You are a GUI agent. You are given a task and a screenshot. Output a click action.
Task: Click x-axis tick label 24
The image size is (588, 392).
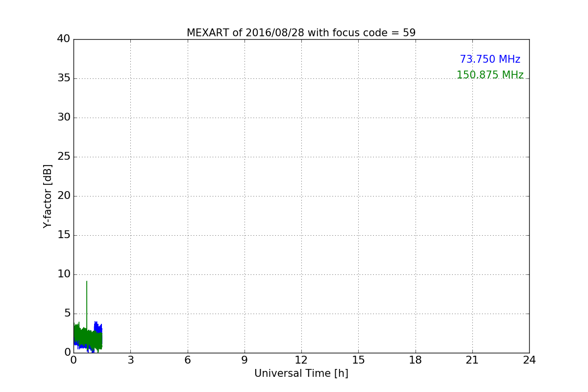529,360
